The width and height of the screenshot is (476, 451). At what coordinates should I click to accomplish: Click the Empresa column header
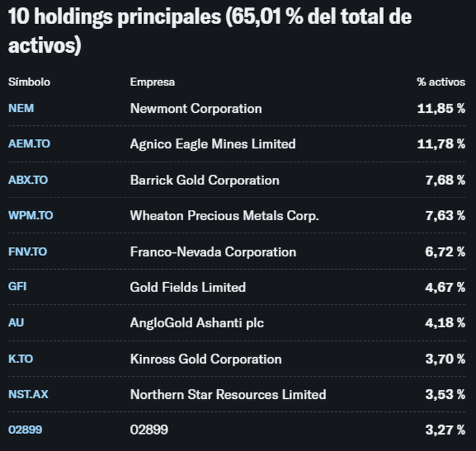152,82
